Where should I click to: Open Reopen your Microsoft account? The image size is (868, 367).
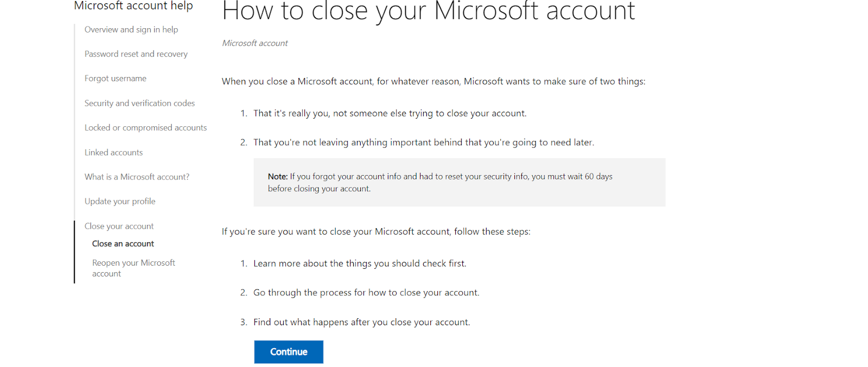pyautogui.click(x=133, y=268)
